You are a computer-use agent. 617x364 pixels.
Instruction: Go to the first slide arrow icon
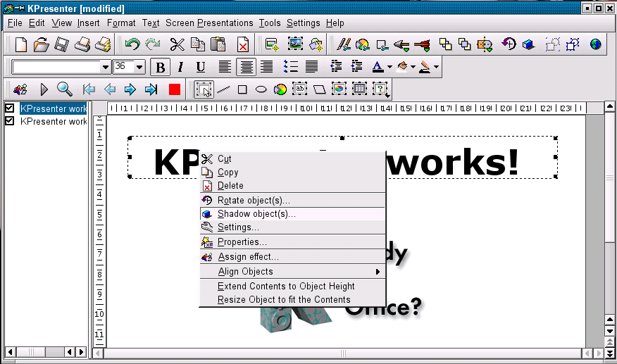coord(89,89)
